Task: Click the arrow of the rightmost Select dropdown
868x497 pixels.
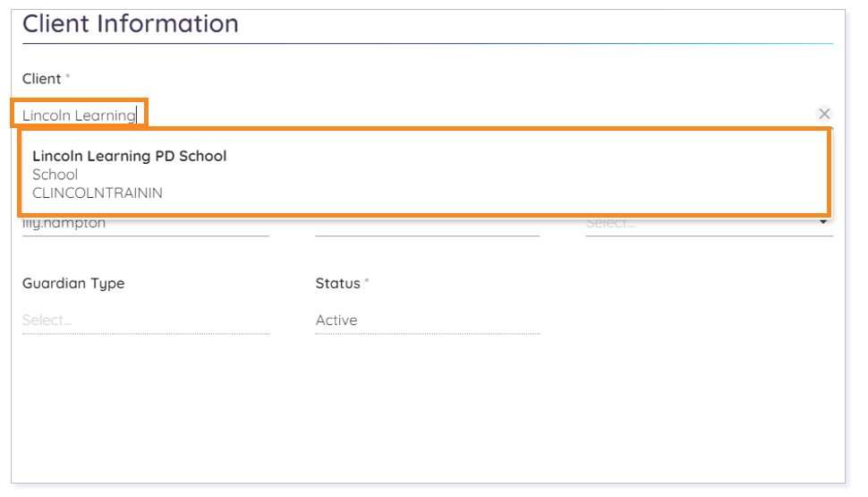Action: click(x=823, y=221)
